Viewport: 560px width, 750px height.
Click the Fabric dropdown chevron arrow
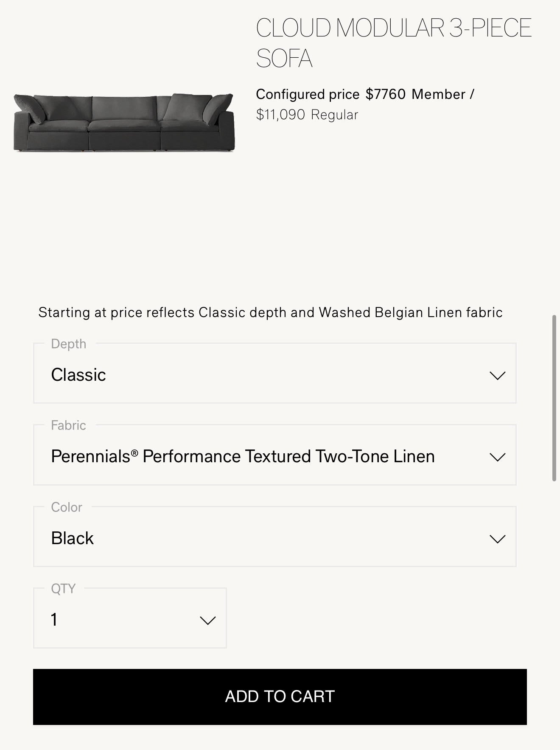[x=497, y=457]
